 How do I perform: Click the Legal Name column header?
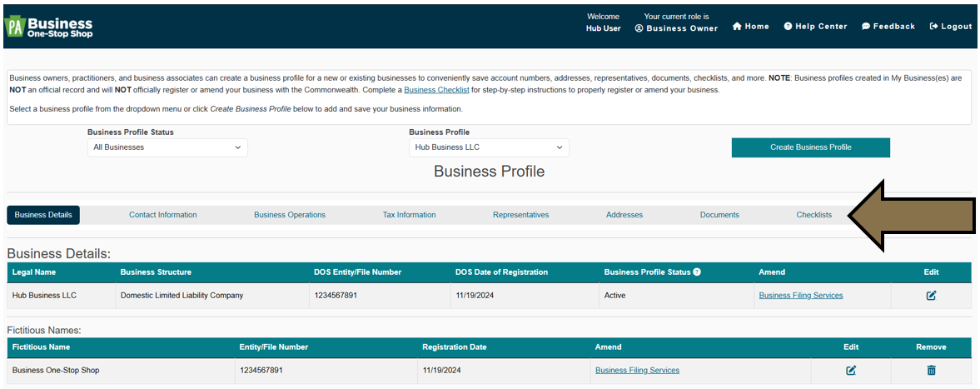(35, 272)
